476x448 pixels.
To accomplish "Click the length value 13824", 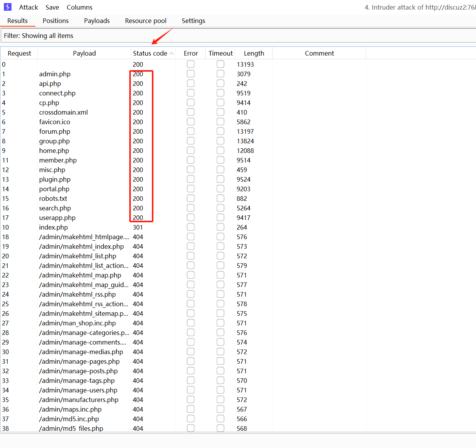I will (x=245, y=141).
